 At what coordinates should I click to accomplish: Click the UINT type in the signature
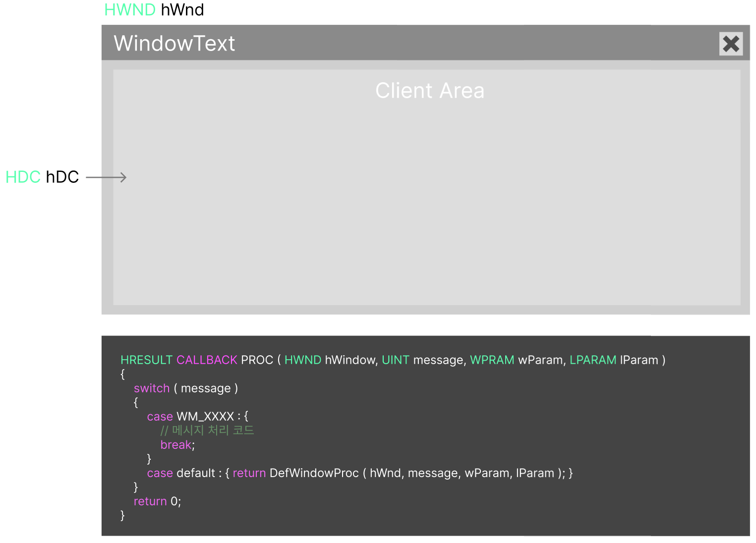click(x=395, y=360)
